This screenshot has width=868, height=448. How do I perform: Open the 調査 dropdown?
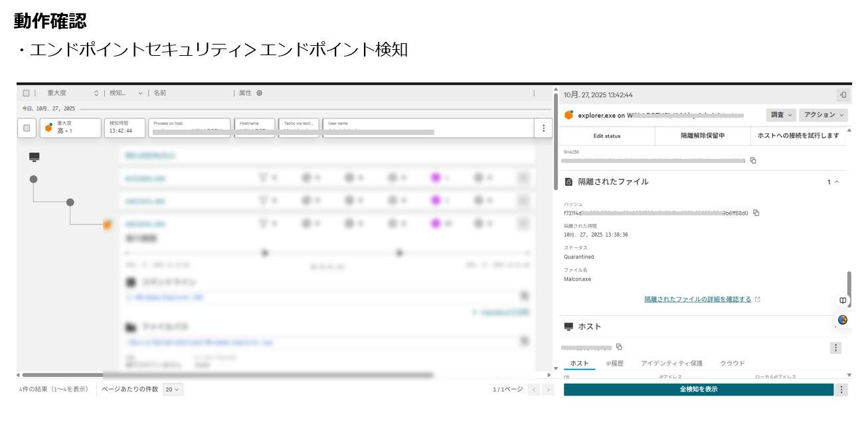[780, 115]
